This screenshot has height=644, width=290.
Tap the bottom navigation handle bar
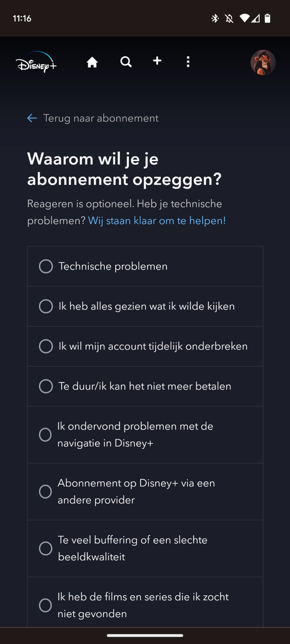pyautogui.click(x=145, y=633)
